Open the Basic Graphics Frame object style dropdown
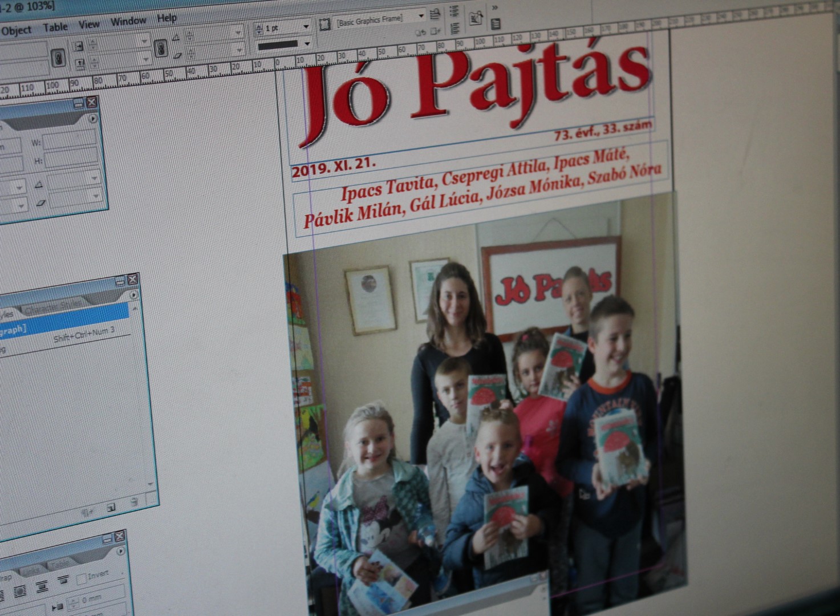This screenshot has width=840, height=616. (421, 15)
